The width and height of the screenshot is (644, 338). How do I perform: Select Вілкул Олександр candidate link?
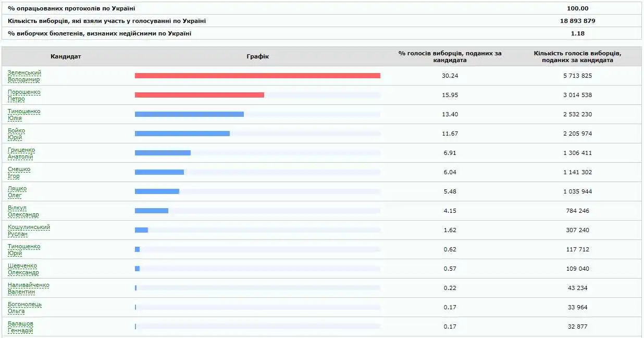pos(23,211)
